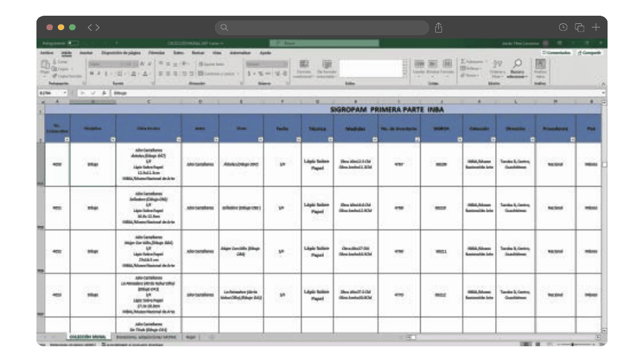Go back with browser back arrow
The width and height of the screenshot is (644, 362).
coord(89,28)
